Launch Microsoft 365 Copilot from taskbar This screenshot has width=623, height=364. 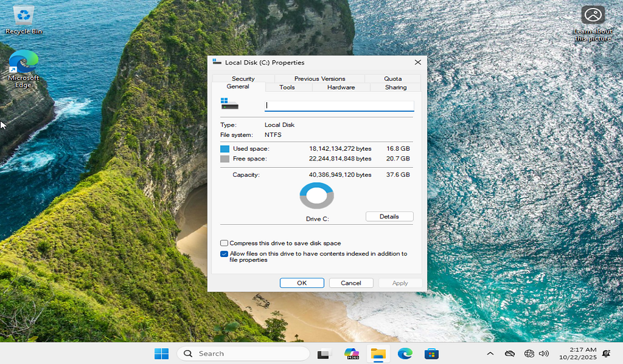(351, 354)
